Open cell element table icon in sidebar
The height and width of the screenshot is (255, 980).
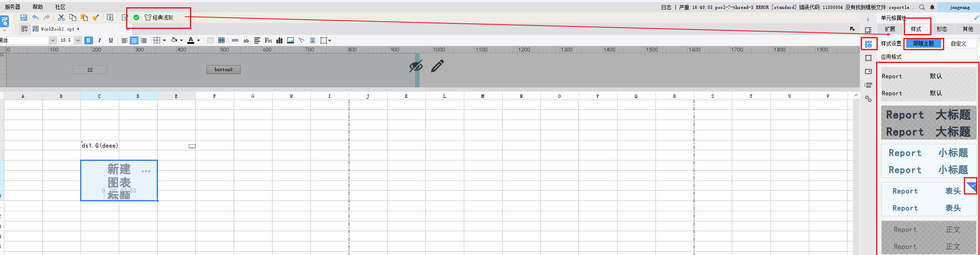(x=868, y=30)
